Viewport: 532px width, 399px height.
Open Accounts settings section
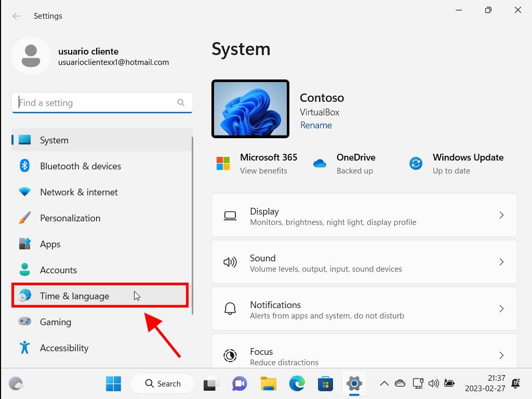(x=58, y=270)
